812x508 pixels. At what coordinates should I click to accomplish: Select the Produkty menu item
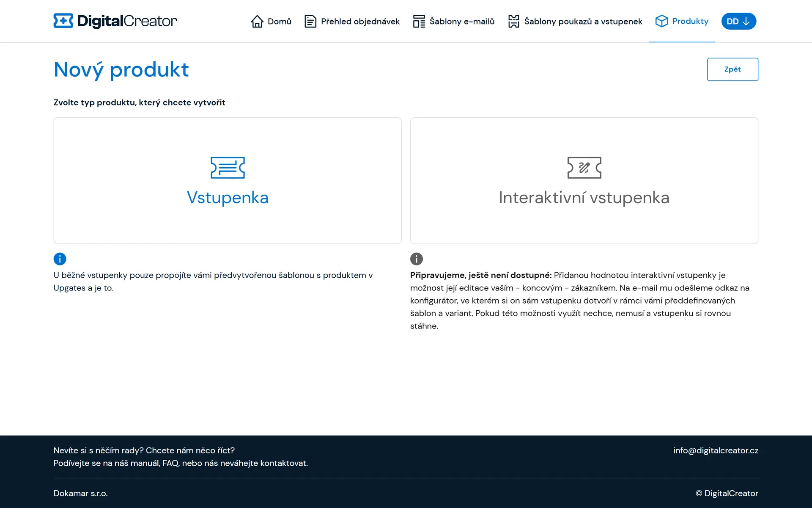click(x=682, y=21)
